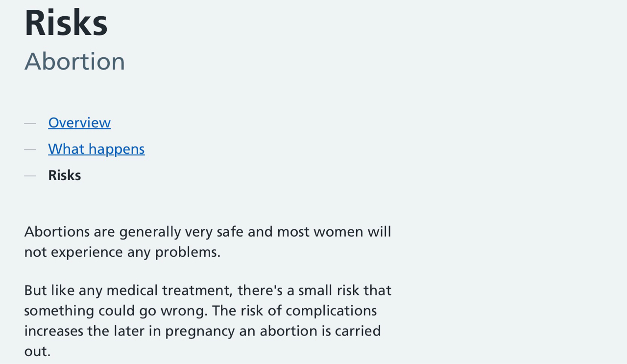Open the Overview link
The width and height of the screenshot is (627, 364).
pos(79,122)
